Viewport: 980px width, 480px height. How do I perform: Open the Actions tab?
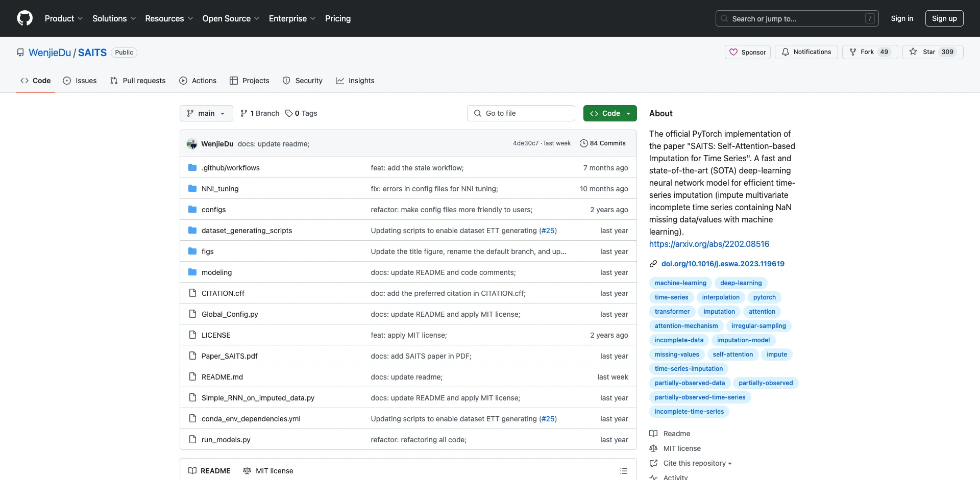[198, 81]
